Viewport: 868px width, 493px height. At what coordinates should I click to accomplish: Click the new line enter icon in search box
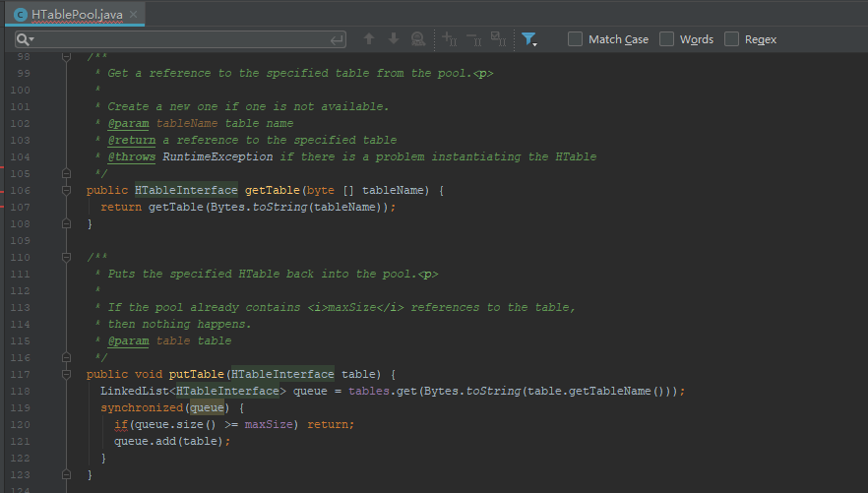(338, 39)
